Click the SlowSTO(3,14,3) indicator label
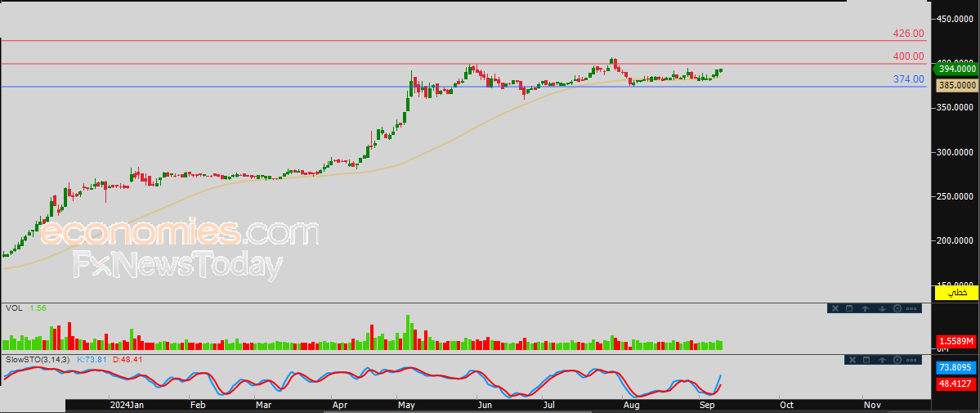Screen dimensions: 980x413 coord(38,359)
